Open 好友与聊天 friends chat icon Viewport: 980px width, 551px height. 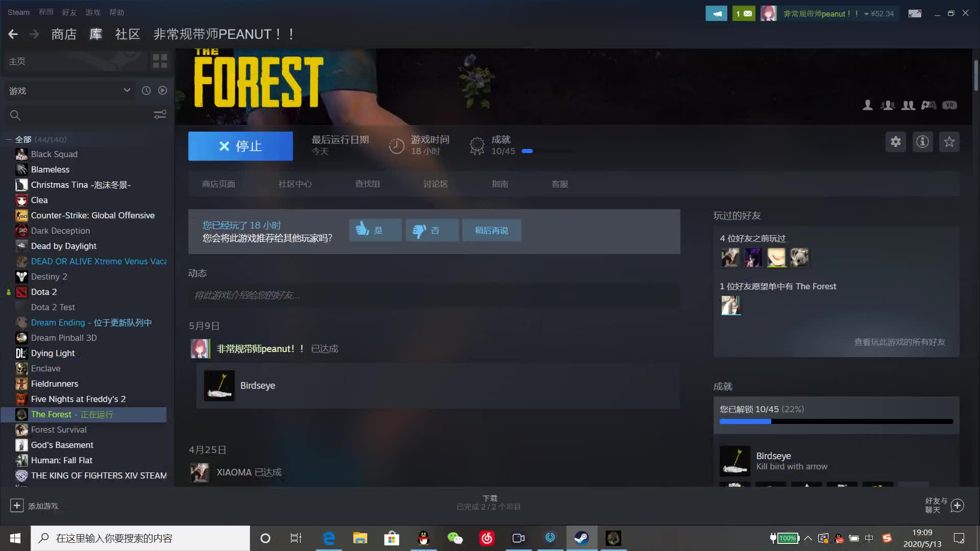point(957,506)
